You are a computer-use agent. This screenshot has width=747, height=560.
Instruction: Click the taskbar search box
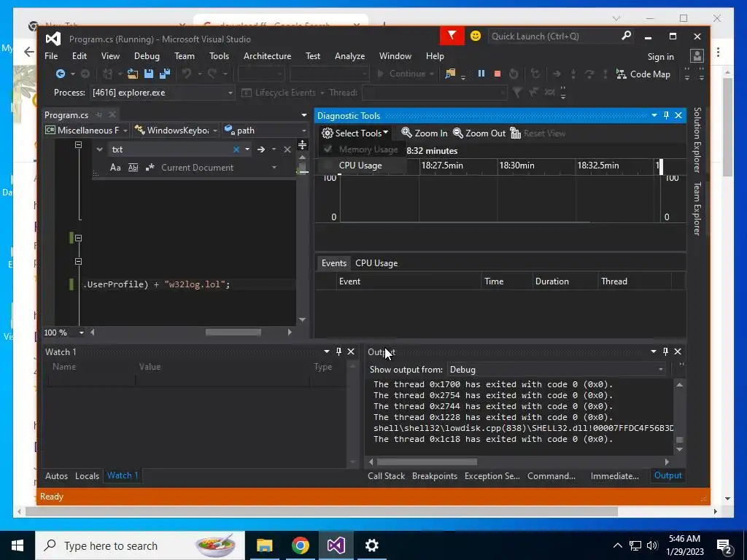click(140, 545)
